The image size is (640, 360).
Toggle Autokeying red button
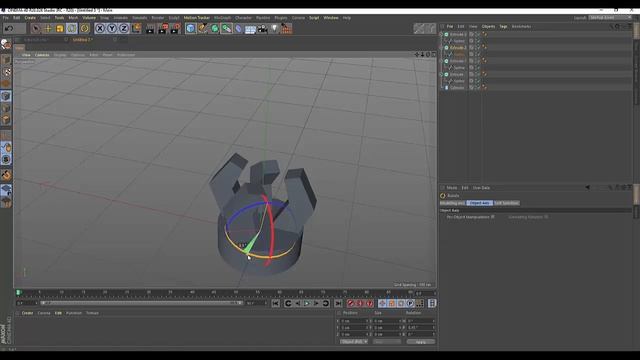[x=360, y=303]
